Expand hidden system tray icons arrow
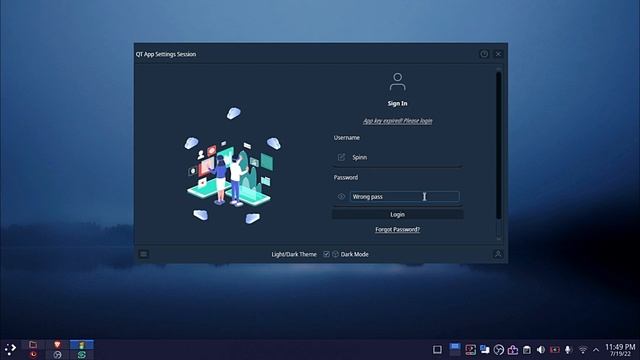 click(596, 350)
